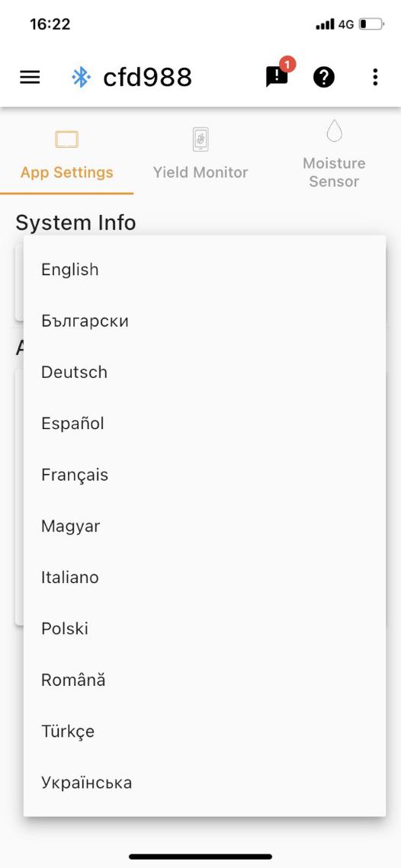Tap the App Settings tablet icon

click(x=66, y=139)
